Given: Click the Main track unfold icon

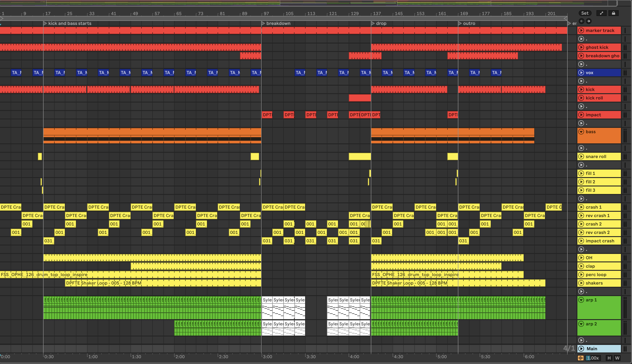Looking at the screenshot, I should pyautogui.click(x=581, y=349).
